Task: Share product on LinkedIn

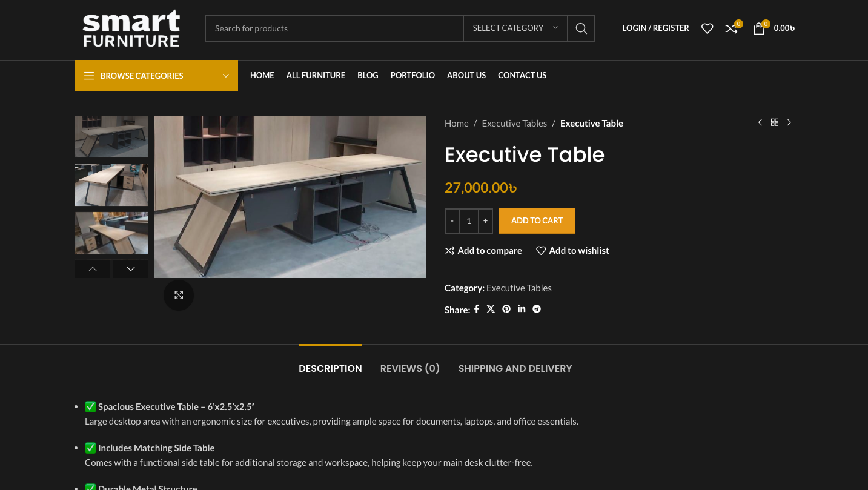Action: 522,309
